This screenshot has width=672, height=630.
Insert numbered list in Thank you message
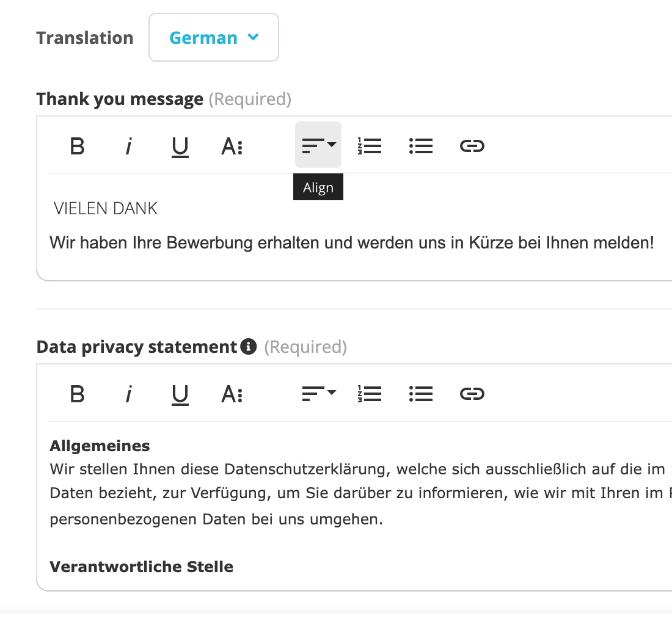coord(370,146)
